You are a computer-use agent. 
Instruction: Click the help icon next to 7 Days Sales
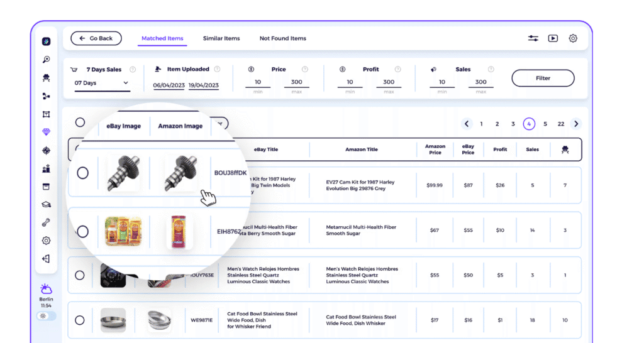133,69
